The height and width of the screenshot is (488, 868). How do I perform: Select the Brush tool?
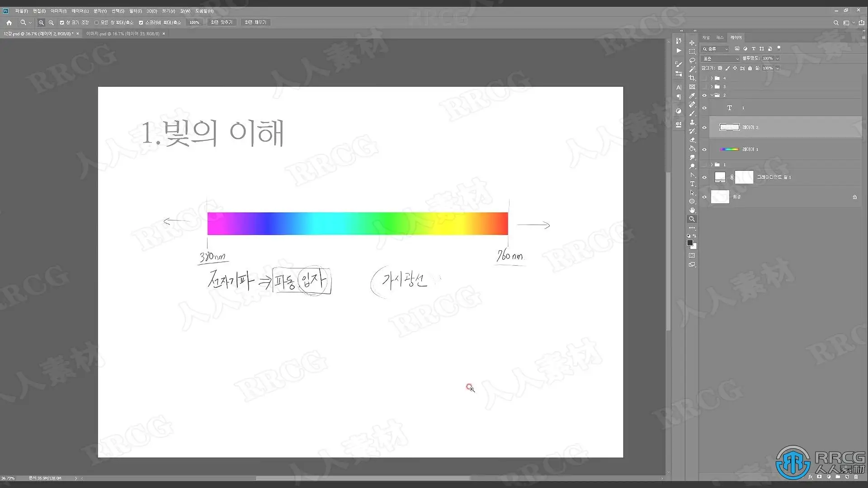click(692, 113)
